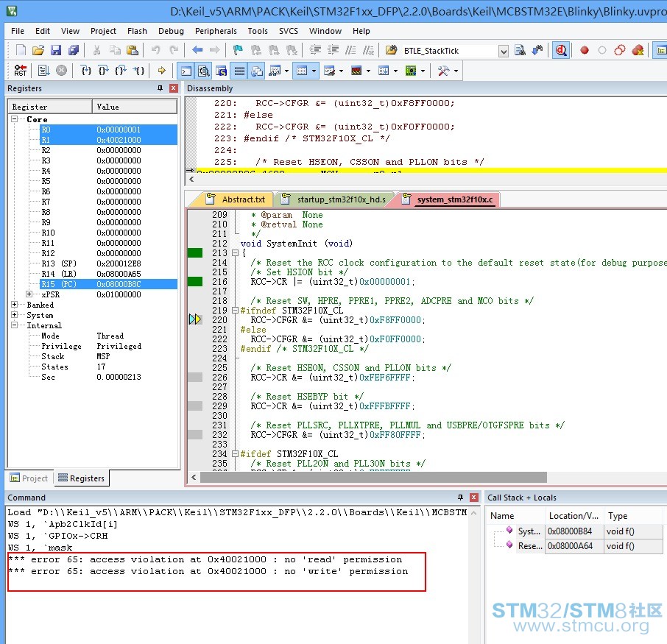The width and height of the screenshot is (667, 644).
Task: Open the Debug menu
Action: (x=171, y=31)
